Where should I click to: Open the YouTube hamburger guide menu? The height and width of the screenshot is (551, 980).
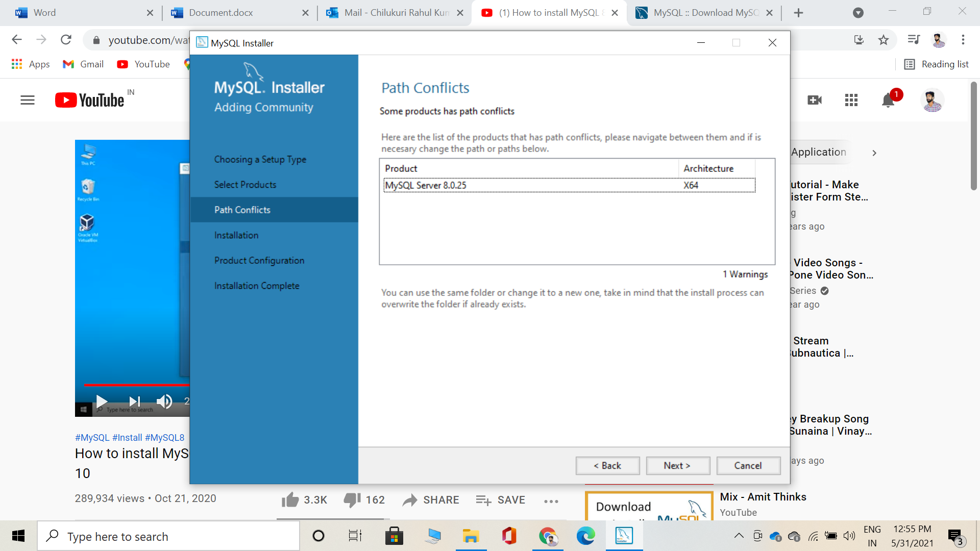click(x=28, y=100)
